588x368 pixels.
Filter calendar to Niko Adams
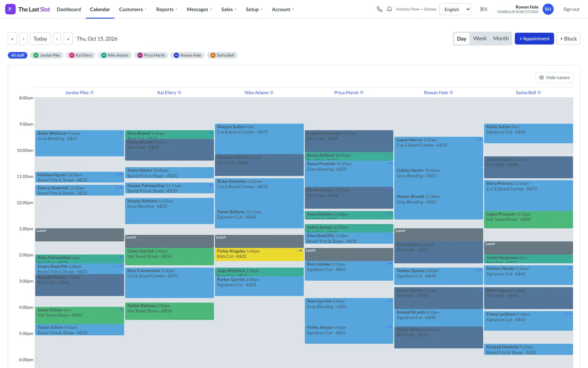115,55
